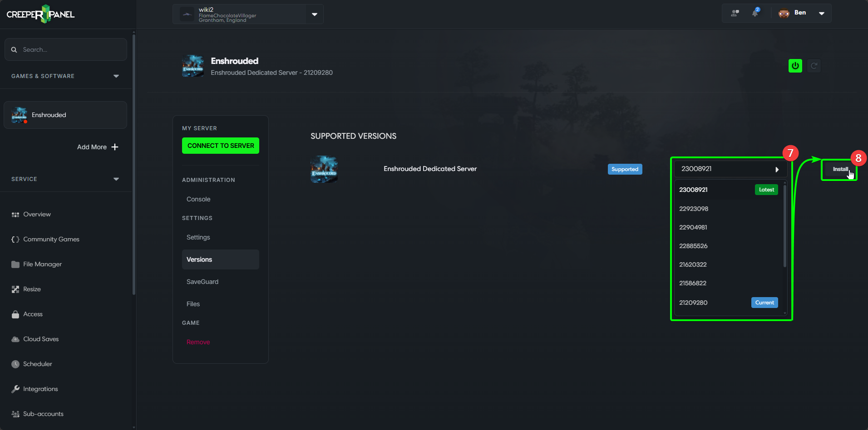Image resolution: width=868 pixels, height=430 pixels.
Task: Click the green power button
Action: (795, 66)
